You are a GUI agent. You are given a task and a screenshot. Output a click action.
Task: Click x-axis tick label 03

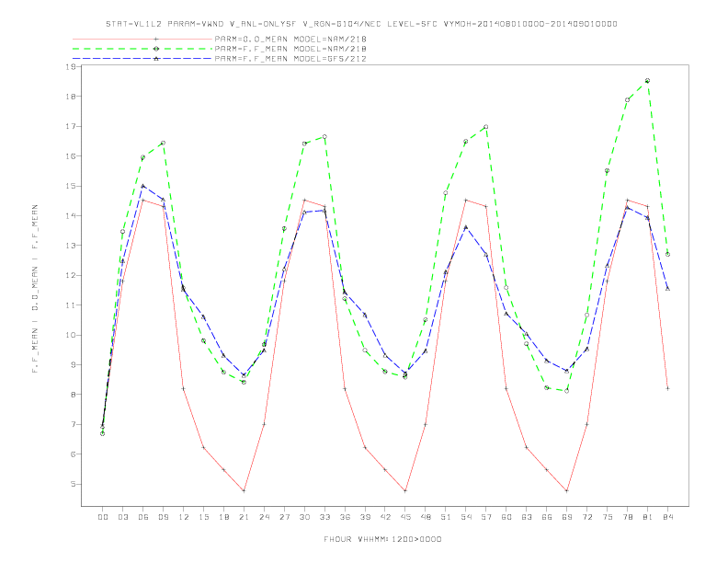122,517
